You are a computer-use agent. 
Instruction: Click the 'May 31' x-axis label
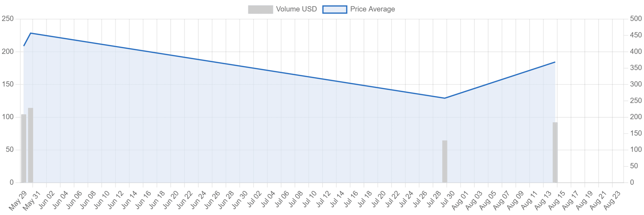(x=32, y=200)
